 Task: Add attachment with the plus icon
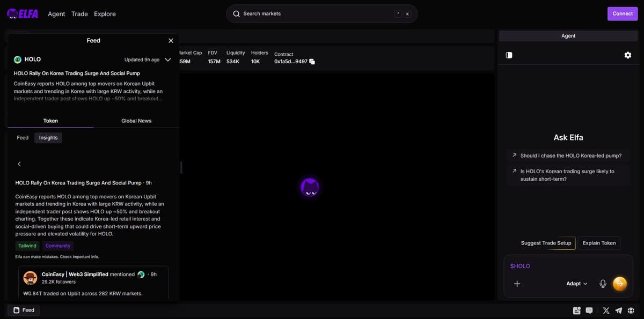tap(517, 284)
